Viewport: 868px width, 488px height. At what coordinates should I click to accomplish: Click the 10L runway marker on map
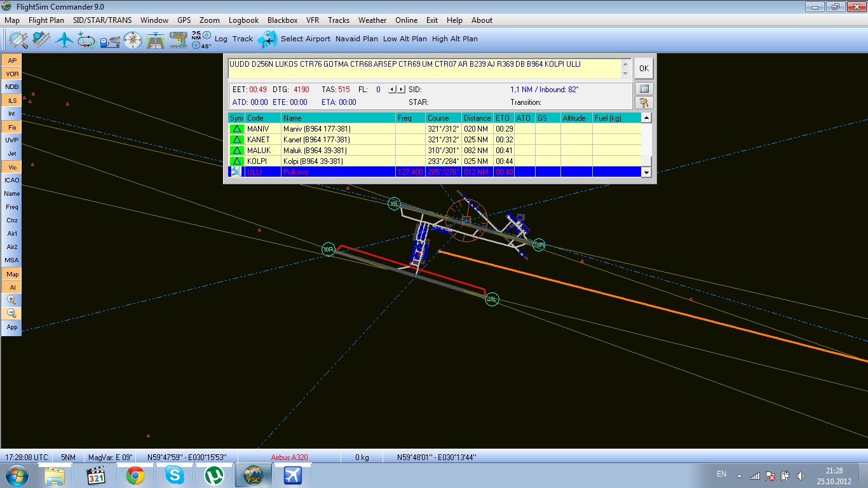(x=394, y=203)
